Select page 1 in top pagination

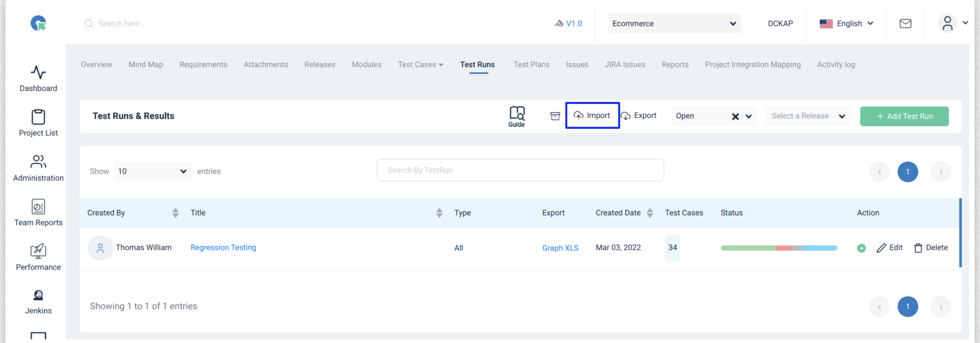pos(907,172)
